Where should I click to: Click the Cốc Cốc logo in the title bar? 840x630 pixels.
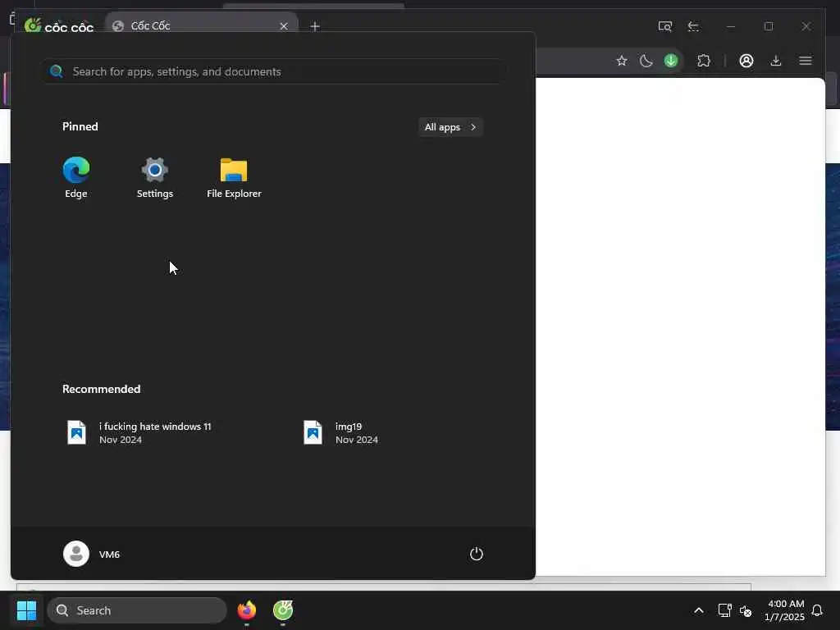59,25
